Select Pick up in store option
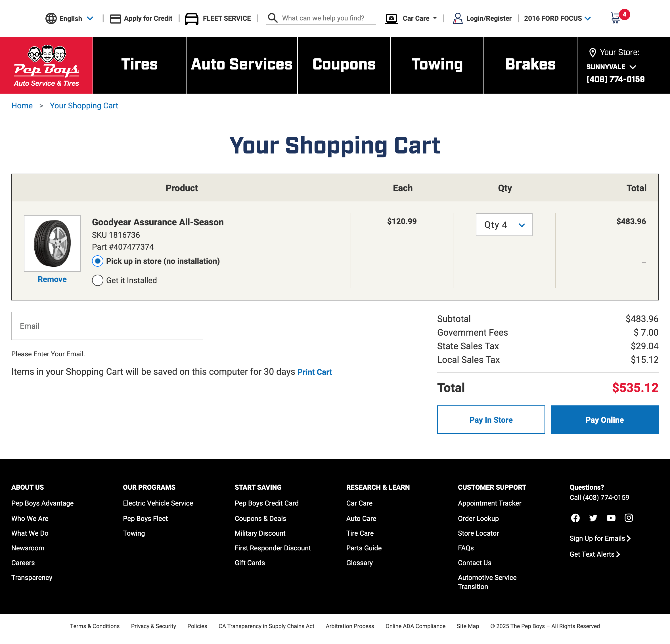Screen dimensions: 670x644 pyautogui.click(x=97, y=261)
